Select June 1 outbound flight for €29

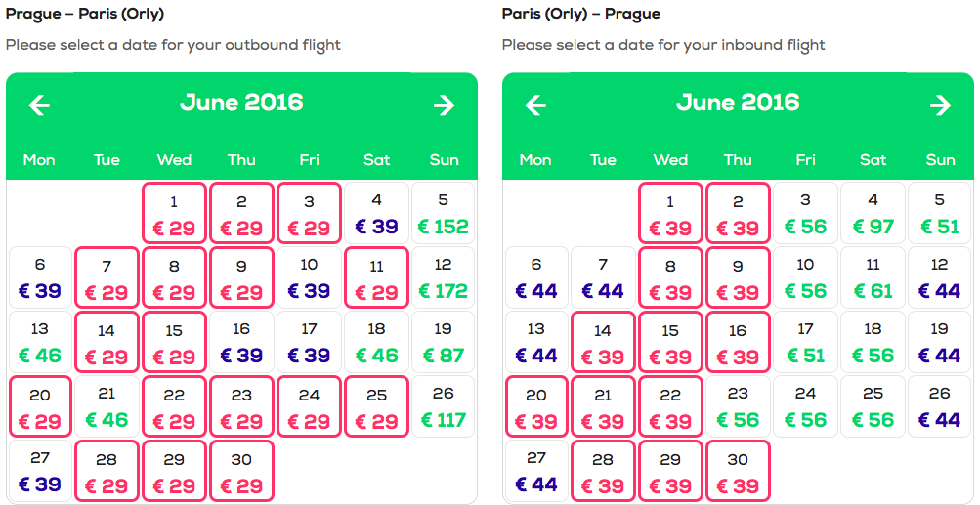[174, 213]
